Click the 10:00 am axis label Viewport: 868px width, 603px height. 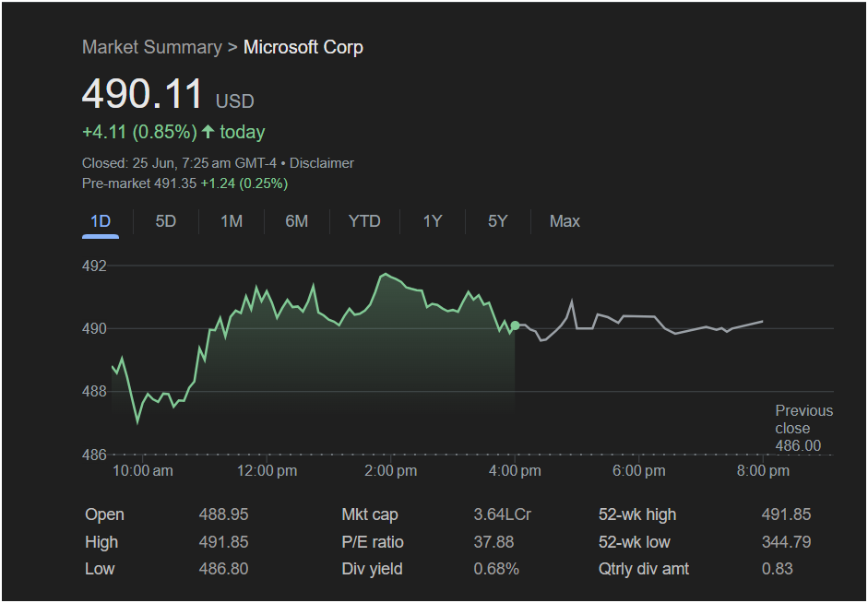coord(143,471)
